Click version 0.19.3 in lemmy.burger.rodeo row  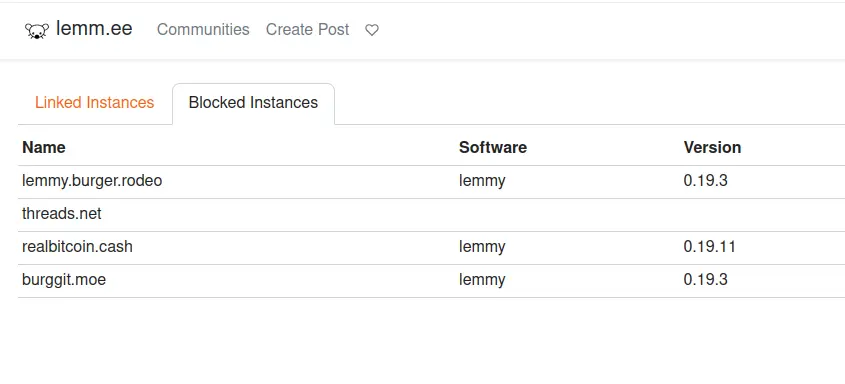pos(705,180)
